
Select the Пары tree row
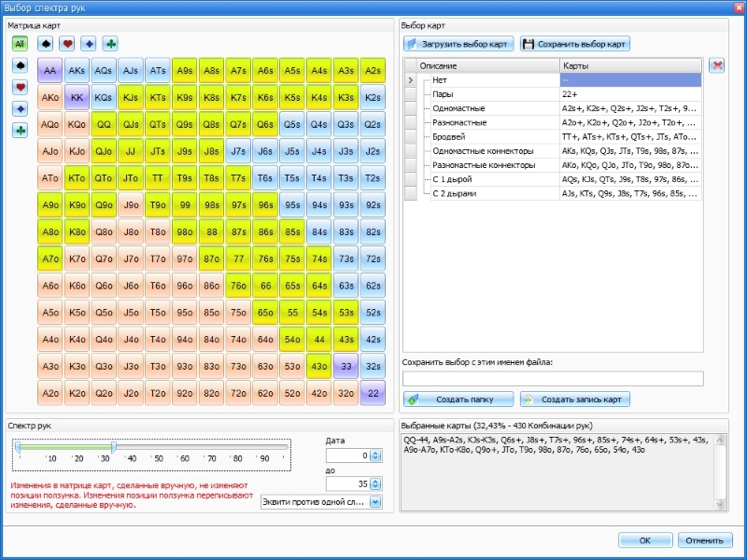(x=553, y=94)
